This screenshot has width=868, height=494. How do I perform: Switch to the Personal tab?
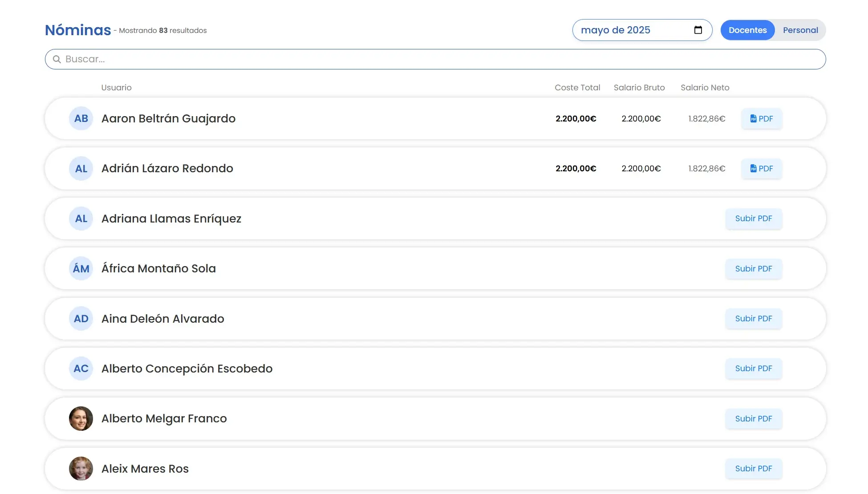[800, 30]
